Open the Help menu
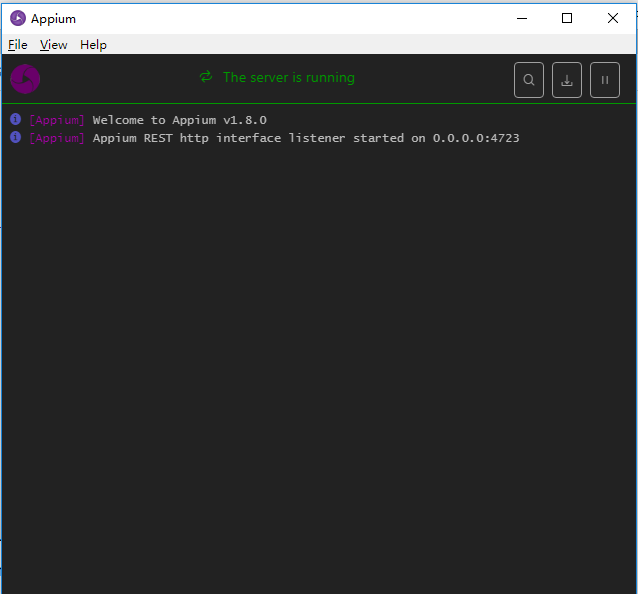This screenshot has height=594, width=638. pyautogui.click(x=93, y=45)
